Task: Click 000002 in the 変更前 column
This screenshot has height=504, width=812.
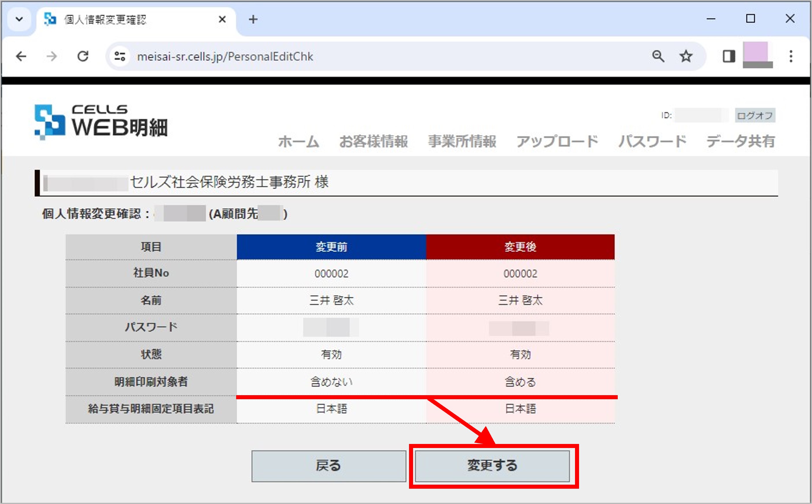Action: tap(332, 274)
